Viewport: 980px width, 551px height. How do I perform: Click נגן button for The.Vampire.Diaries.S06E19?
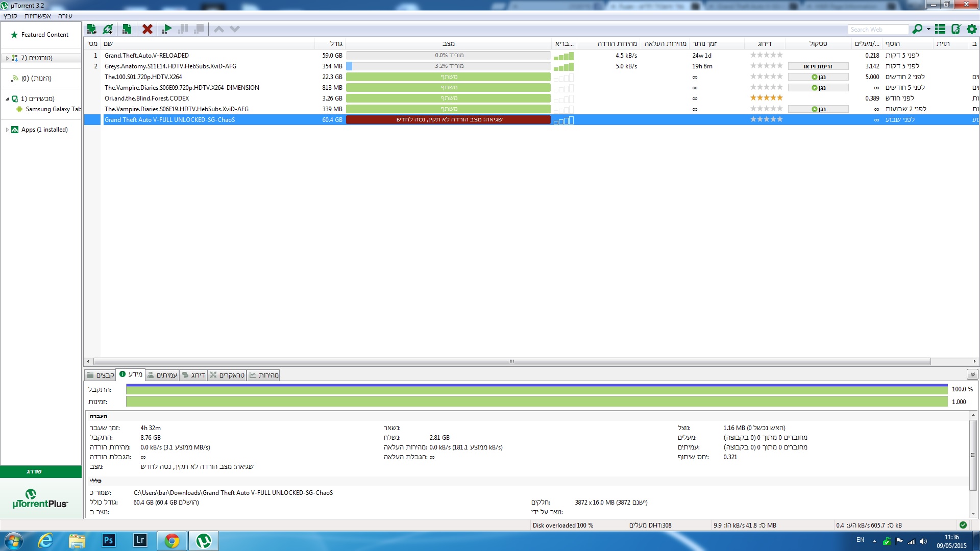(x=818, y=109)
